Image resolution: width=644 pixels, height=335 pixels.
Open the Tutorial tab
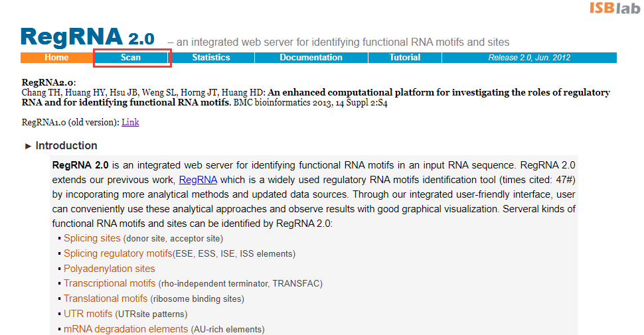(405, 58)
